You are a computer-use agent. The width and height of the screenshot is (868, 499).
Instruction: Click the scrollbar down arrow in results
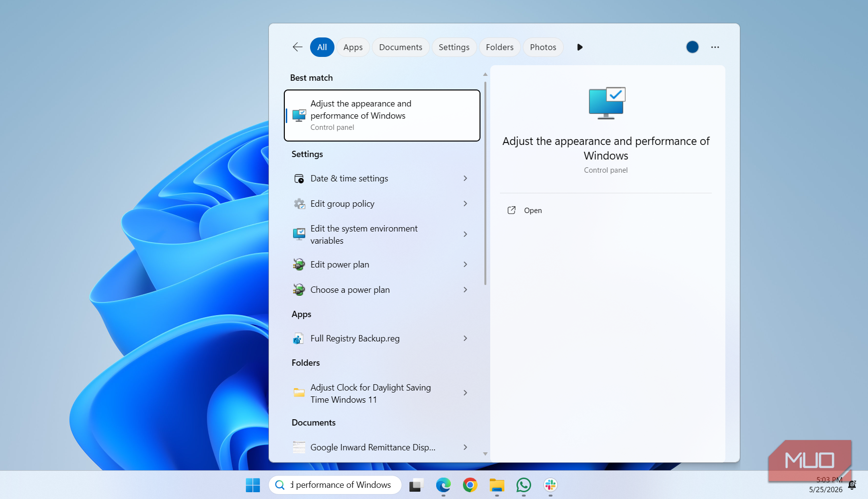coord(485,454)
